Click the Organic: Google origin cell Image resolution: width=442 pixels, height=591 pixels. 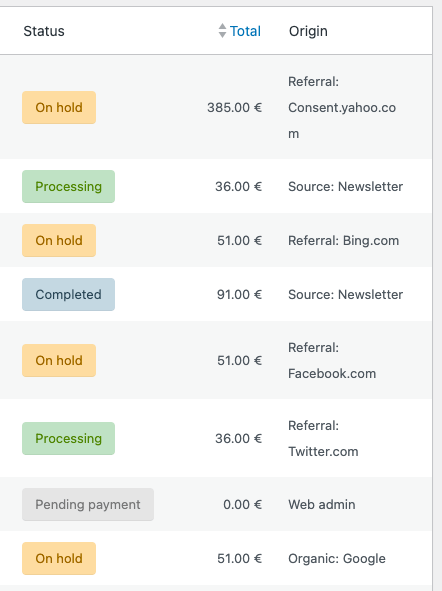click(337, 558)
